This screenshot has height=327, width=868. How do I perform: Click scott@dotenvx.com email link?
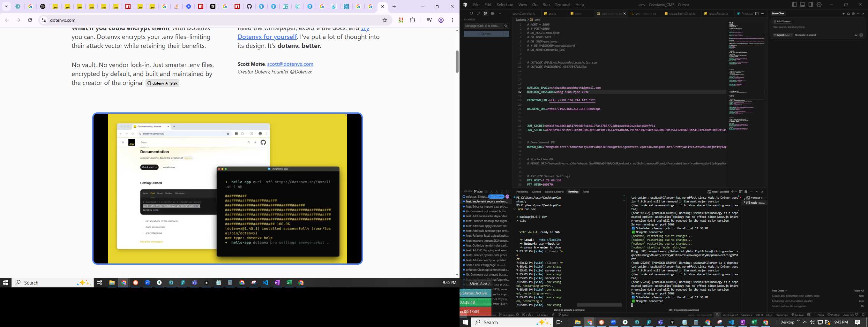tap(290, 64)
